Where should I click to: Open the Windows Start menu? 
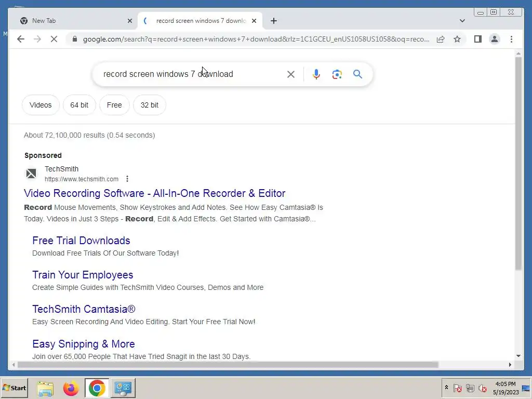point(14,388)
